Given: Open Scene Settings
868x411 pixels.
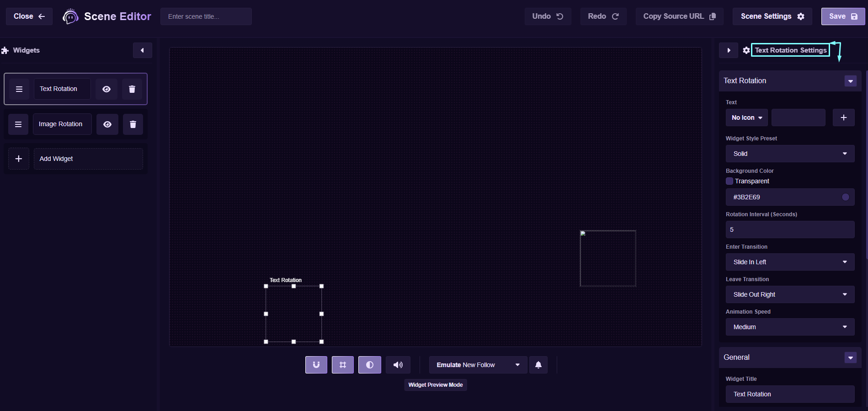Looking at the screenshot, I should point(772,16).
